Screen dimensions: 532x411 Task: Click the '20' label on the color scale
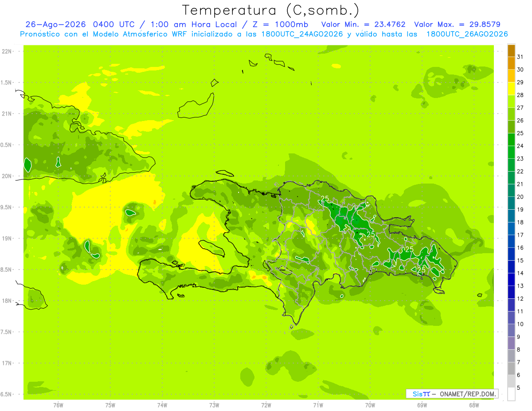520,197
